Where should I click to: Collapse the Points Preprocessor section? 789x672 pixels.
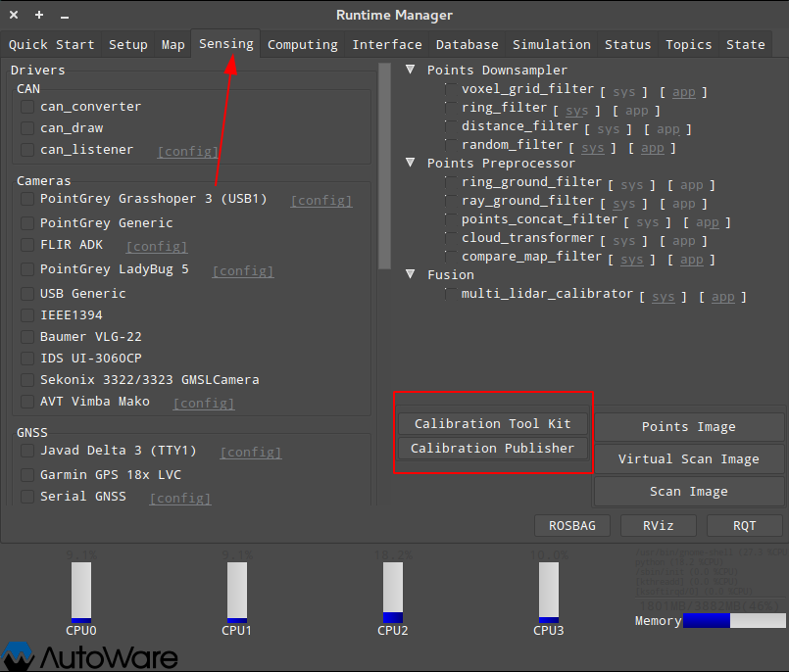(410, 164)
